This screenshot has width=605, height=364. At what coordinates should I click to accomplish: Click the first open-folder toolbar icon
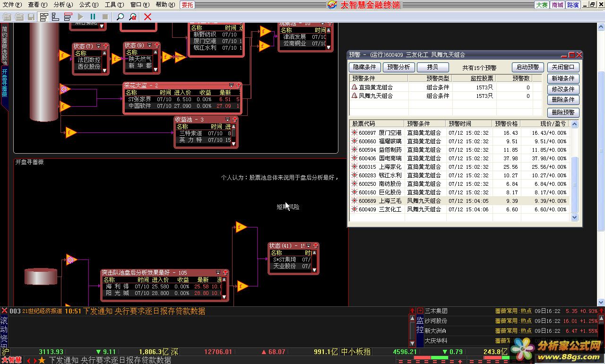7,17
